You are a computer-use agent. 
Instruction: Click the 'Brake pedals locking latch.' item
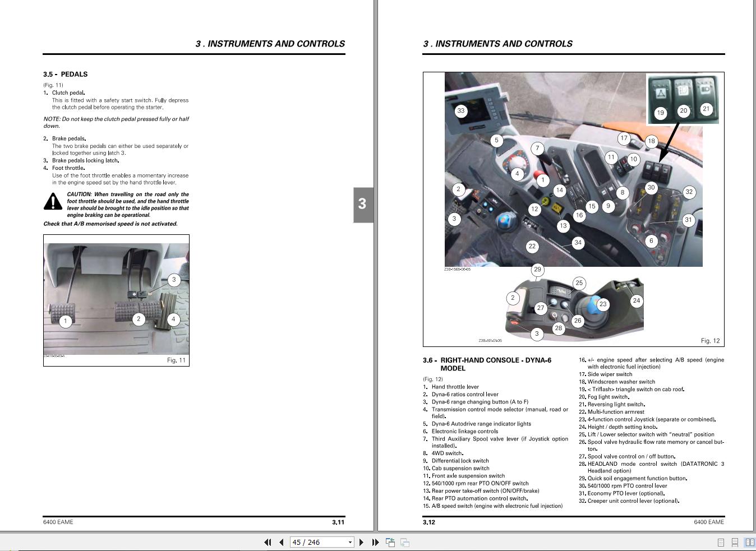coord(85,160)
